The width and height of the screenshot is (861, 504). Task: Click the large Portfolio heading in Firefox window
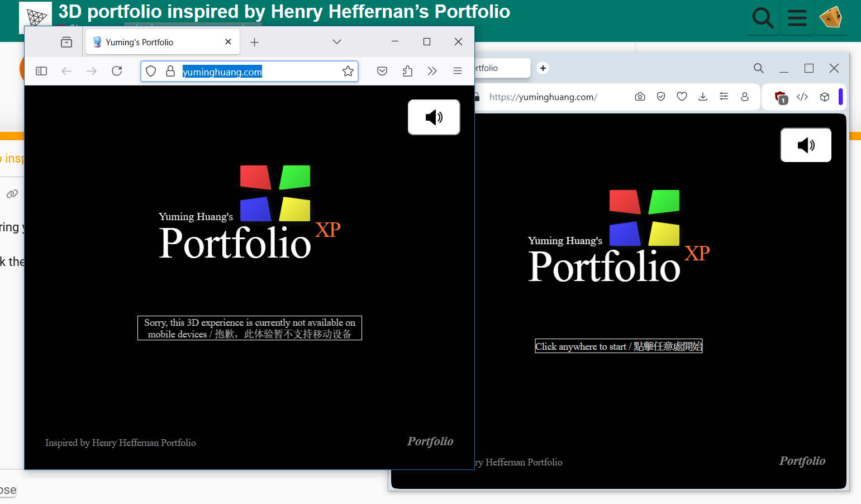pos(235,243)
